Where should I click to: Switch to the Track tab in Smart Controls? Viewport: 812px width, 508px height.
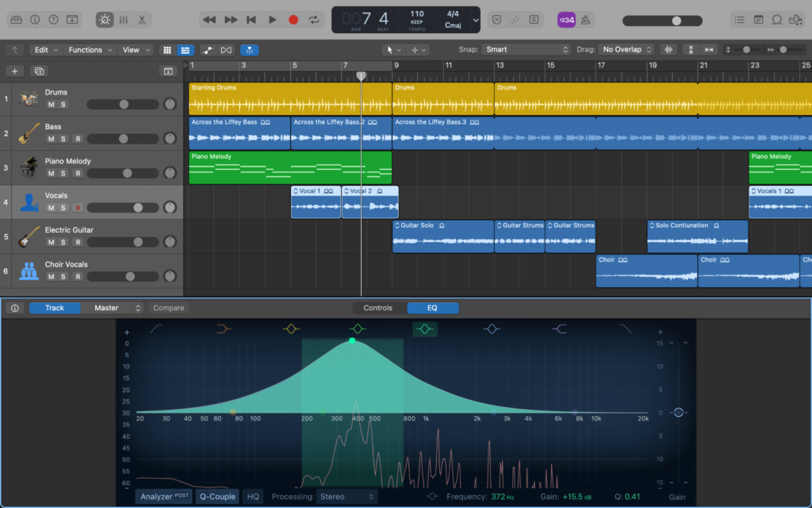pyautogui.click(x=55, y=308)
